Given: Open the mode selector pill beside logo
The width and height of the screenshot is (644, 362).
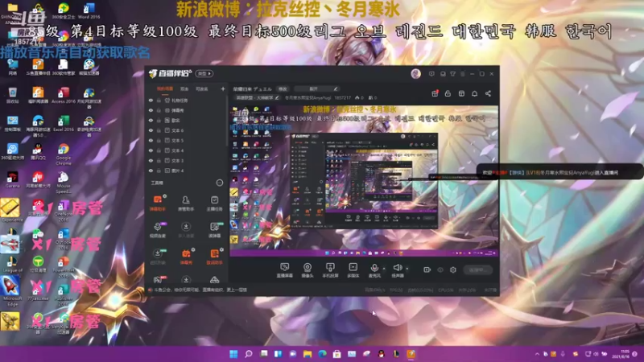Looking at the screenshot, I should tap(204, 73).
